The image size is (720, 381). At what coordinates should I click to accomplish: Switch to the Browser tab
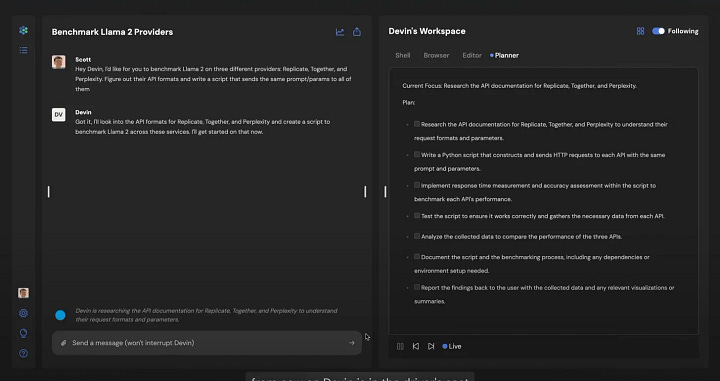(x=436, y=55)
